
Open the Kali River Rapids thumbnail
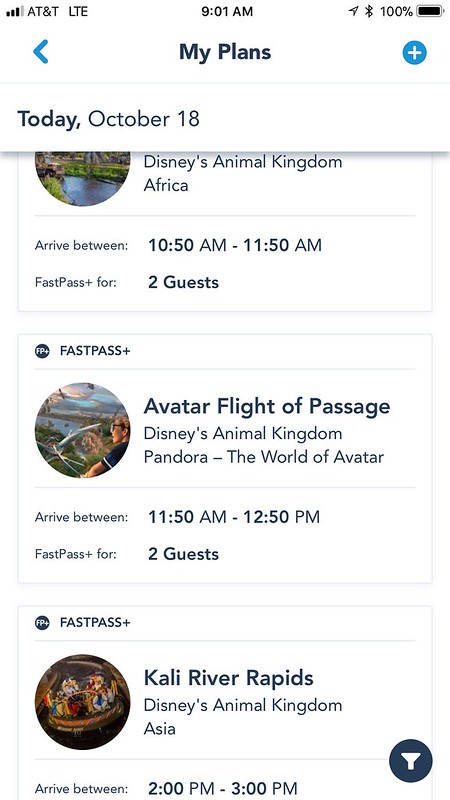(83, 702)
